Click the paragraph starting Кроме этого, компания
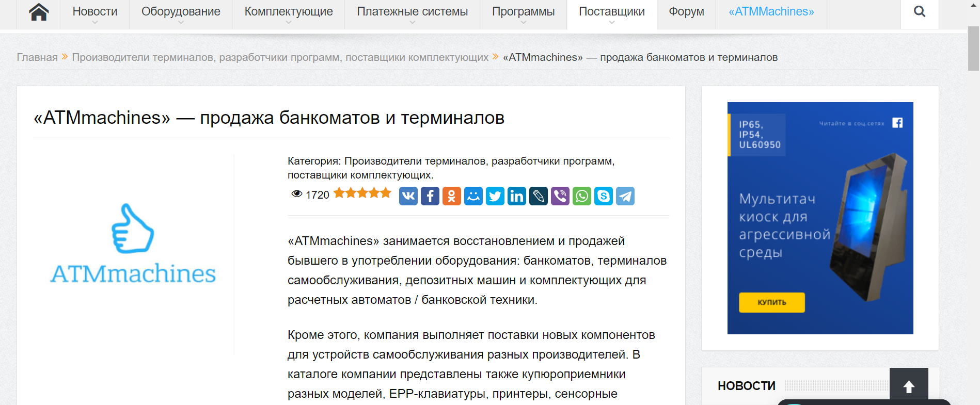Screen dimensions: 980x405 [471, 364]
